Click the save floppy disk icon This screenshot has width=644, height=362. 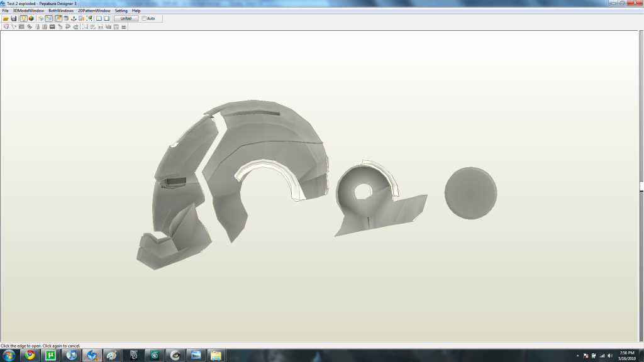[x=14, y=18]
